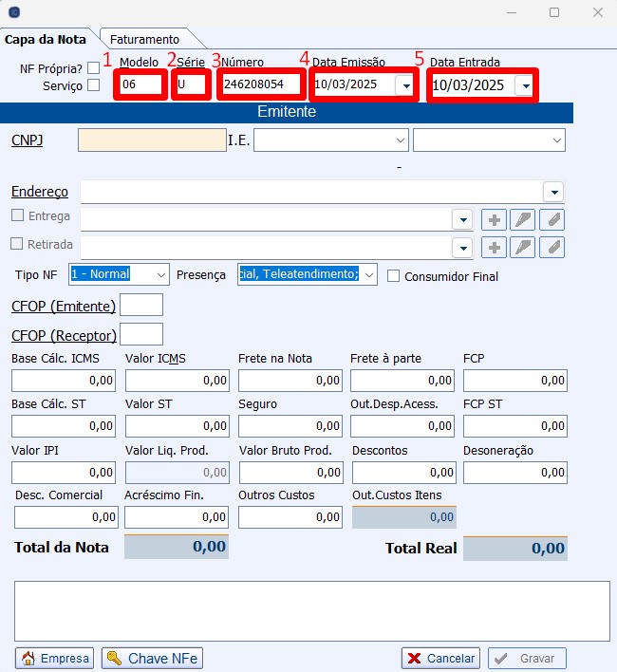Click the plus icon in the Retirada row
This screenshot has width=617, height=672.
pos(494,247)
